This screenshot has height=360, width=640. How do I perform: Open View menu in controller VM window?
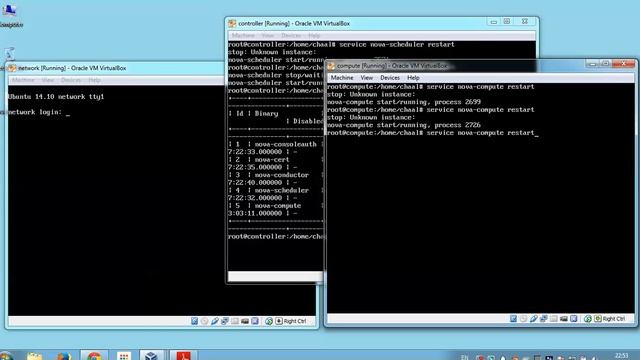click(268, 36)
